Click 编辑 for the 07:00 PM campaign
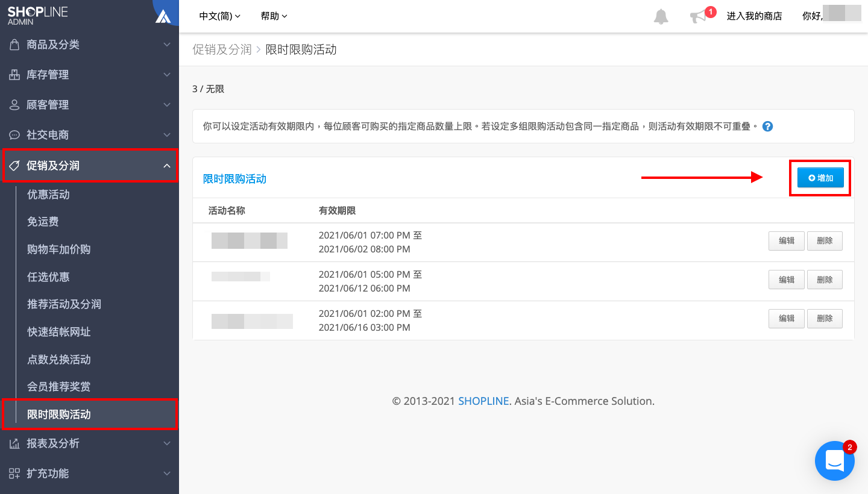Viewport: 868px width, 494px height. click(x=786, y=240)
